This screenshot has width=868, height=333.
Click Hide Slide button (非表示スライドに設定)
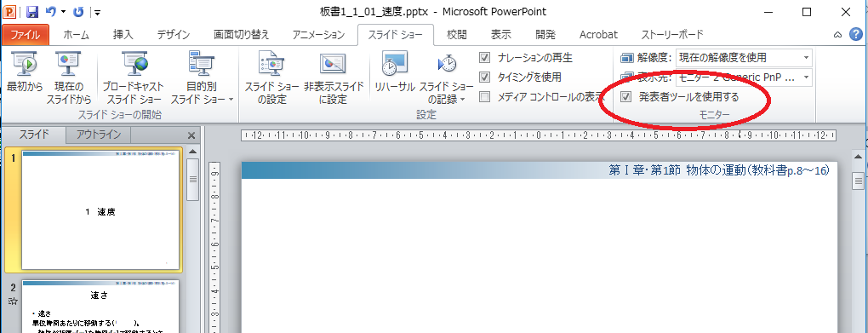tap(334, 78)
